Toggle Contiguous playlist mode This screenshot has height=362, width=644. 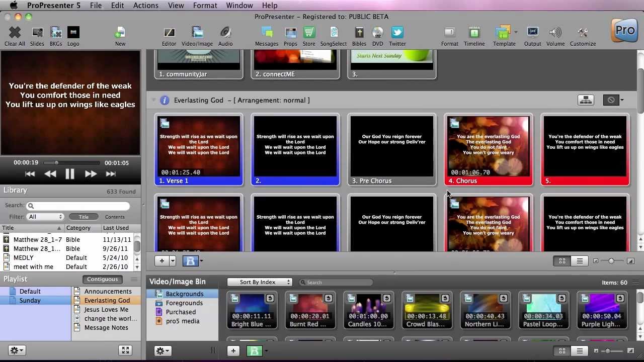[102, 279]
